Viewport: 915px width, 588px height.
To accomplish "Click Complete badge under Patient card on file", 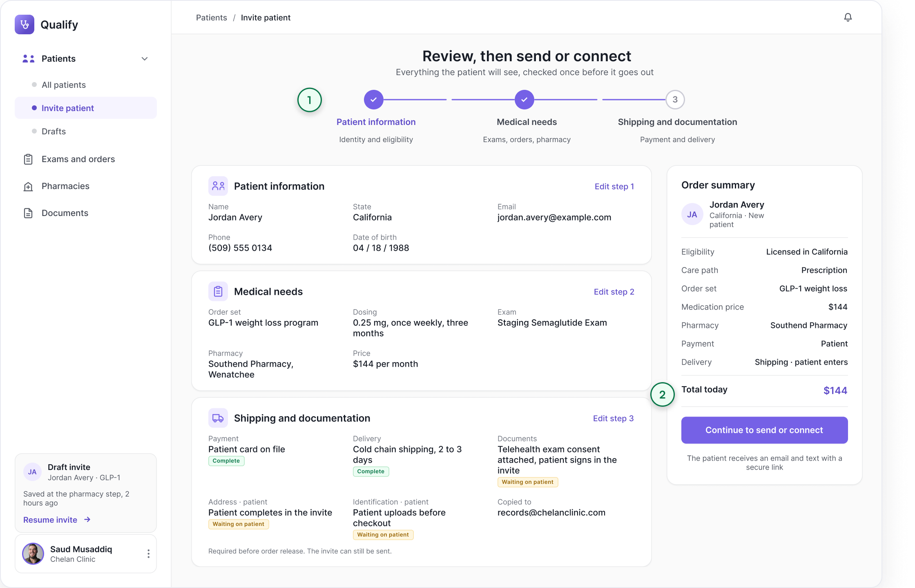I will 226,461.
